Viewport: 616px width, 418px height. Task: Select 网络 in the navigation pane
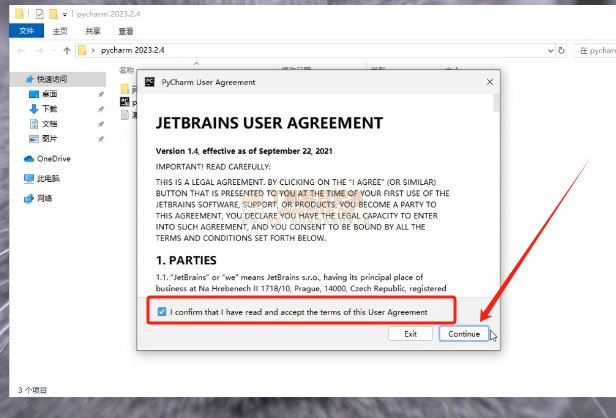38,198
